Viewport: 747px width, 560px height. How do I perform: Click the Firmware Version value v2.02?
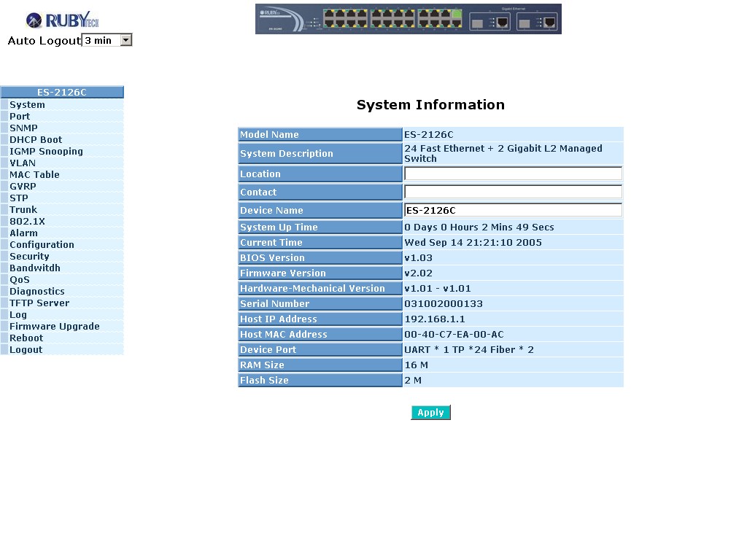pyautogui.click(x=418, y=273)
